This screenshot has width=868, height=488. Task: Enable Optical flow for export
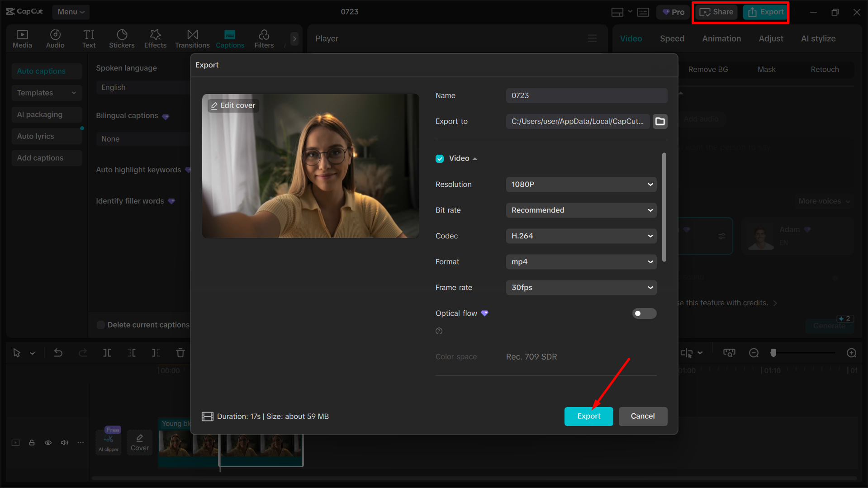click(644, 313)
